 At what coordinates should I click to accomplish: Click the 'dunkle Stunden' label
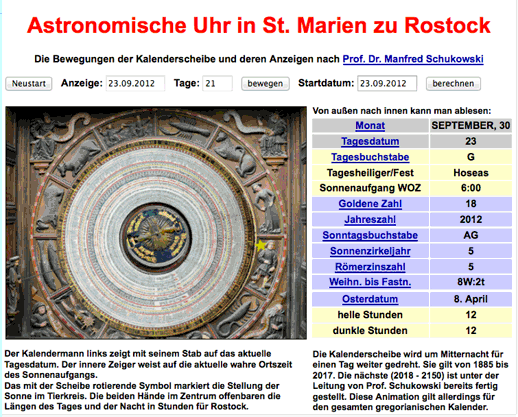[x=370, y=330]
